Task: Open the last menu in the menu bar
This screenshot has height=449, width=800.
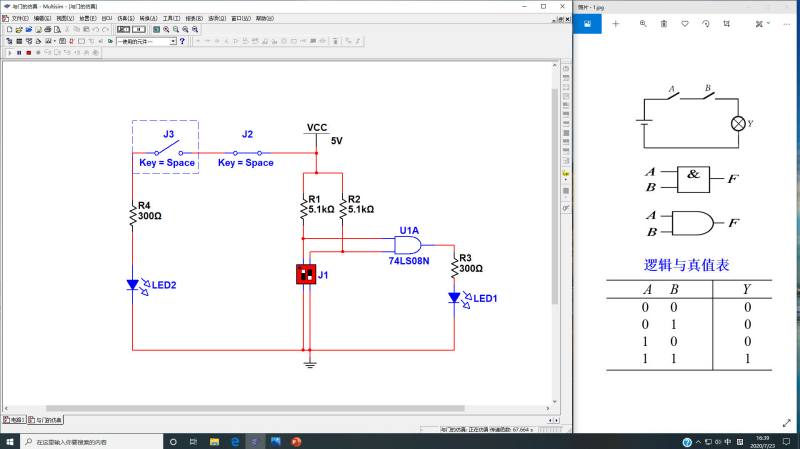Action: (x=265, y=18)
